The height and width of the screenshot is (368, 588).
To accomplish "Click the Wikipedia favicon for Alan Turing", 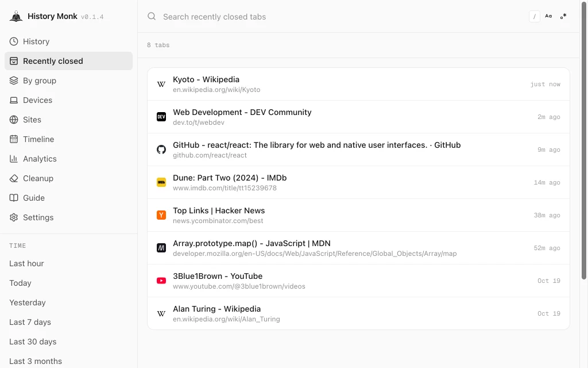I will (161, 313).
